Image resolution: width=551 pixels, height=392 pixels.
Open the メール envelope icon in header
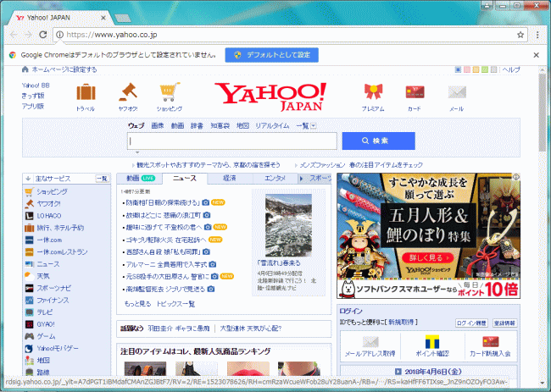tap(457, 92)
